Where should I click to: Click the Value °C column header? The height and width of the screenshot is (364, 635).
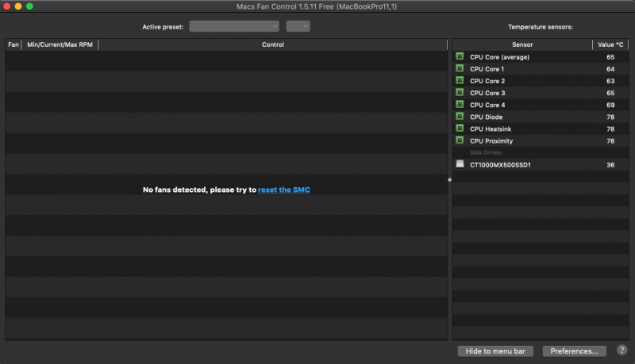pos(610,44)
